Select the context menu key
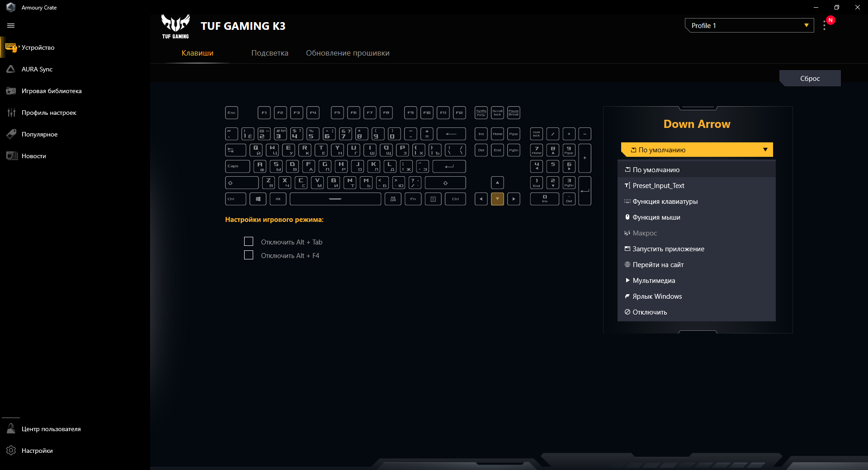This screenshot has width=868, height=470. click(x=433, y=199)
